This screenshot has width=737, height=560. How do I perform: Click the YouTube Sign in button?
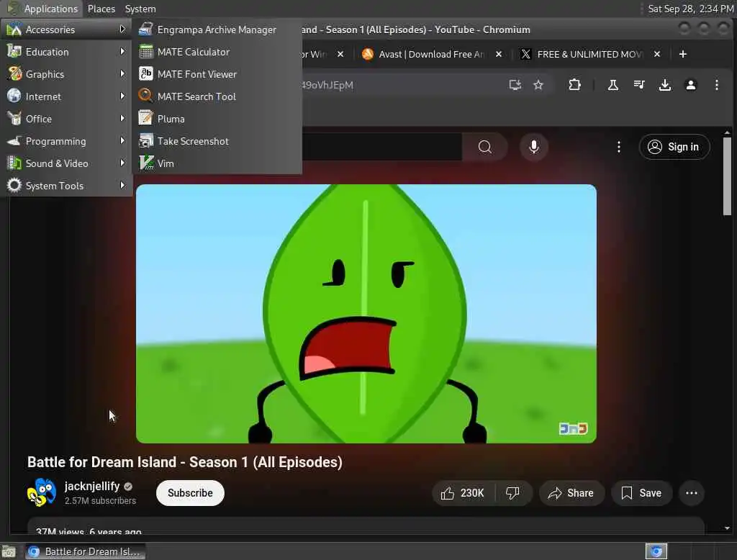(674, 147)
